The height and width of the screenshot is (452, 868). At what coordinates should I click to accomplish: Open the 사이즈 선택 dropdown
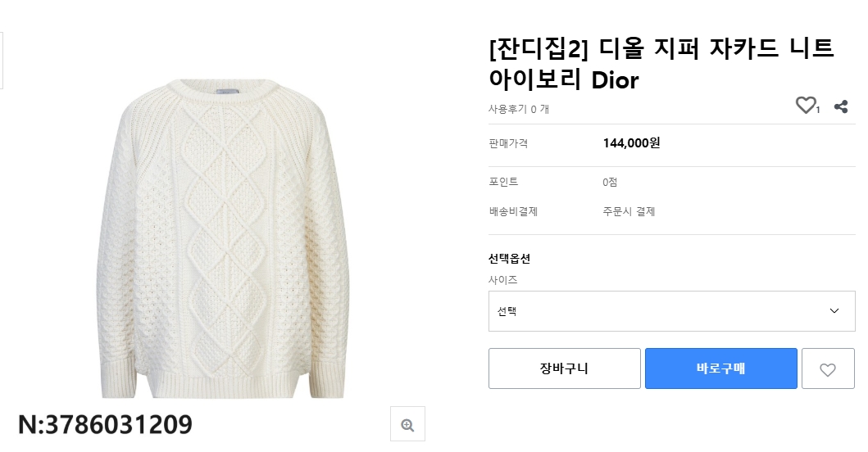click(670, 311)
